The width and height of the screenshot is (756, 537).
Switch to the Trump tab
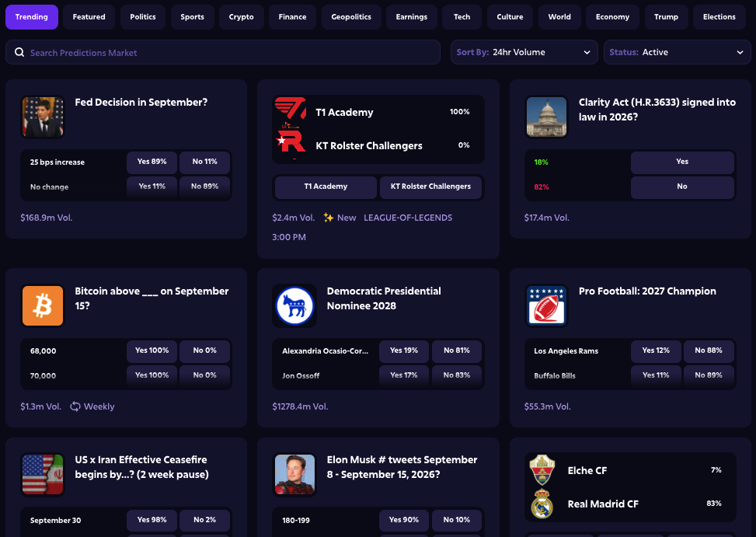pyautogui.click(x=667, y=17)
